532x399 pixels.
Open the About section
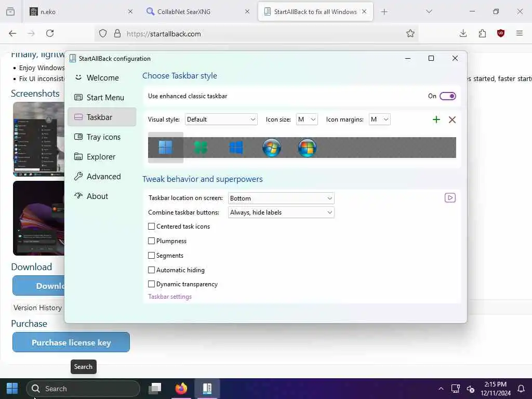click(x=102, y=196)
